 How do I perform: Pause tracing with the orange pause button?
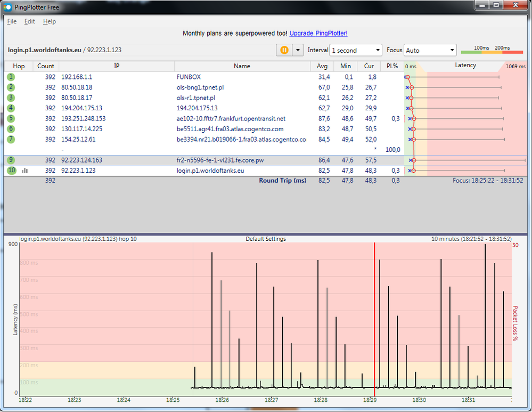(284, 50)
